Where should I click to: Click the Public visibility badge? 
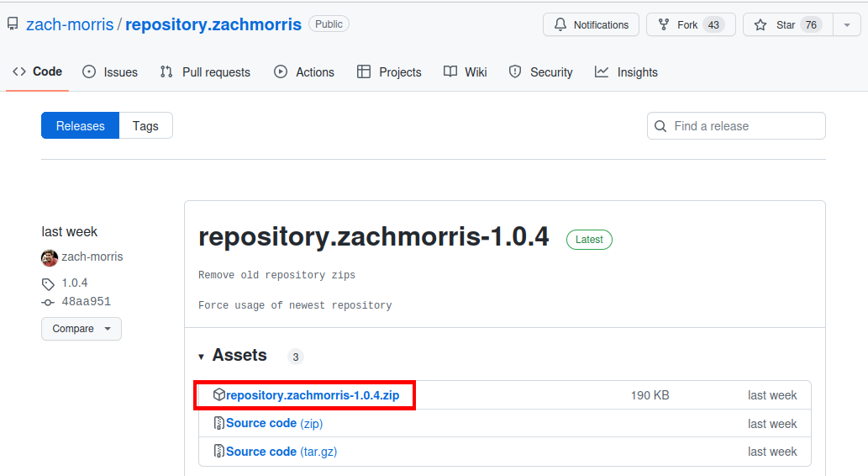pos(329,24)
